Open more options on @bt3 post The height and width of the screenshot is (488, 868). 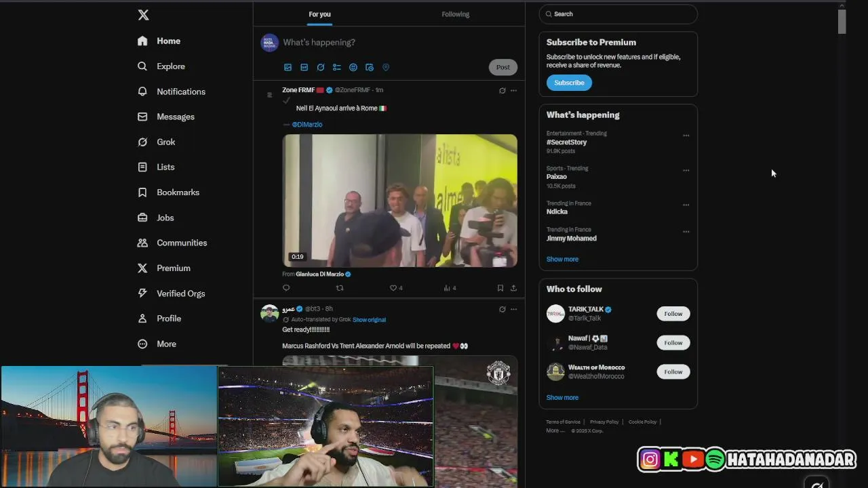pos(513,309)
